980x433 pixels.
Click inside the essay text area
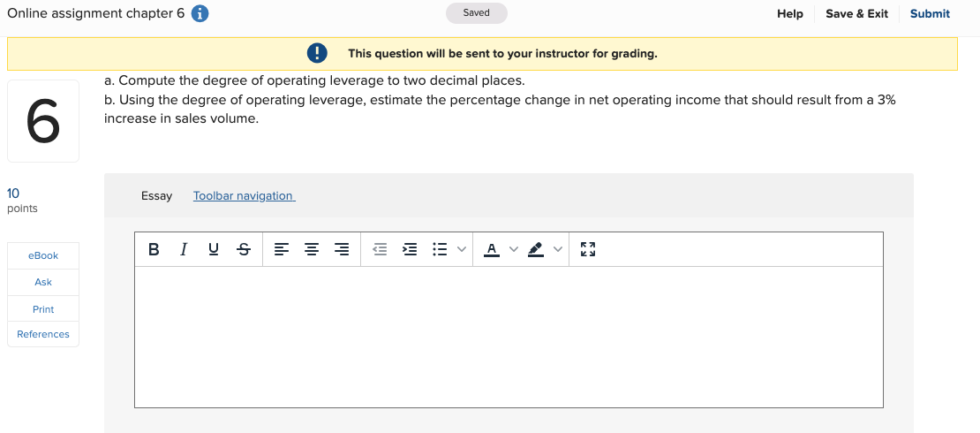click(x=509, y=338)
